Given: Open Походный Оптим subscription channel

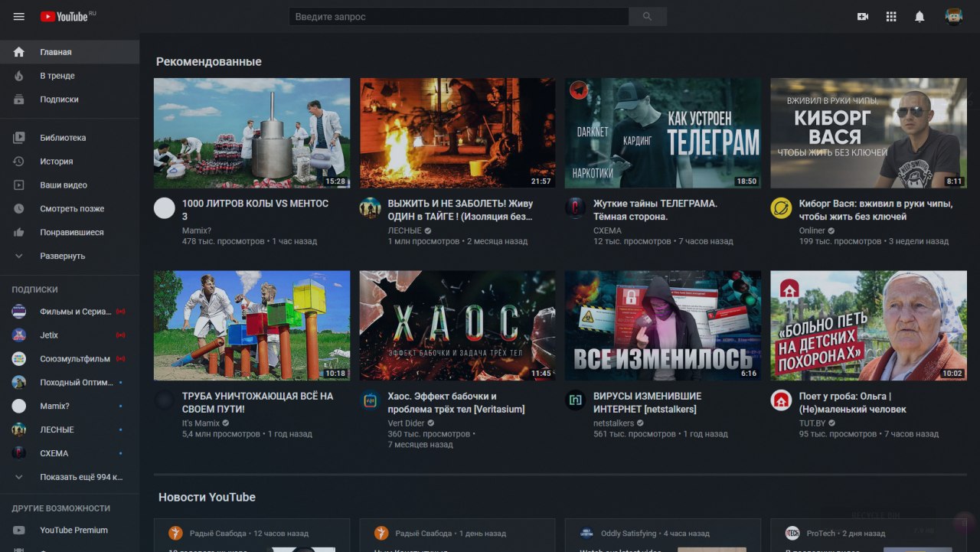Looking at the screenshot, I should pos(70,383).
